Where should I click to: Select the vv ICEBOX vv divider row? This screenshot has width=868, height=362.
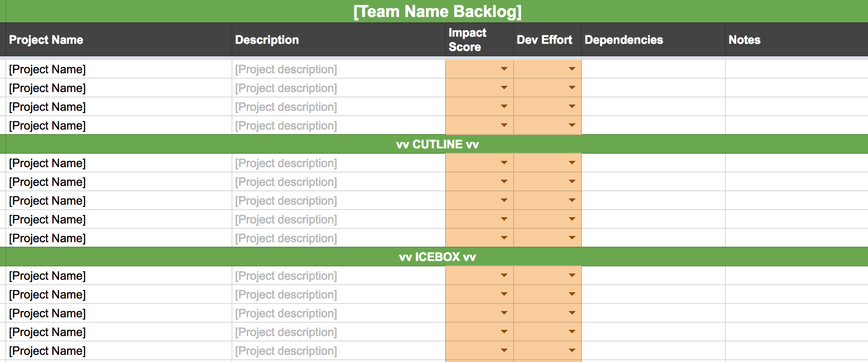[x=437, y=257]
